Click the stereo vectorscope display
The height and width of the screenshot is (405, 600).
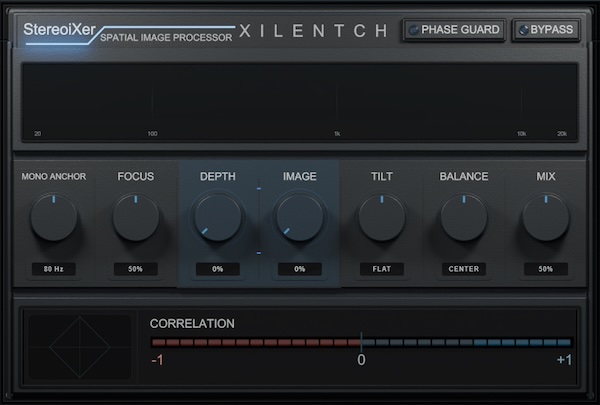click(x=80, y=347)
